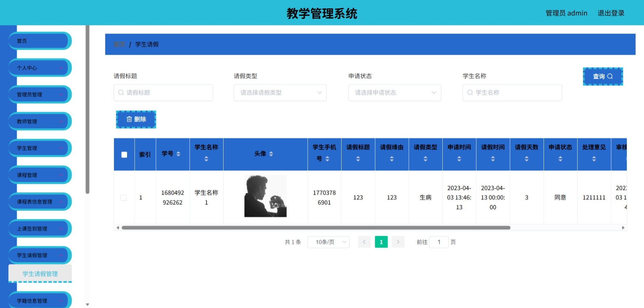Open the 请假类型 dropdown
Screen dimensions: 644x308
tap(280, 93)
